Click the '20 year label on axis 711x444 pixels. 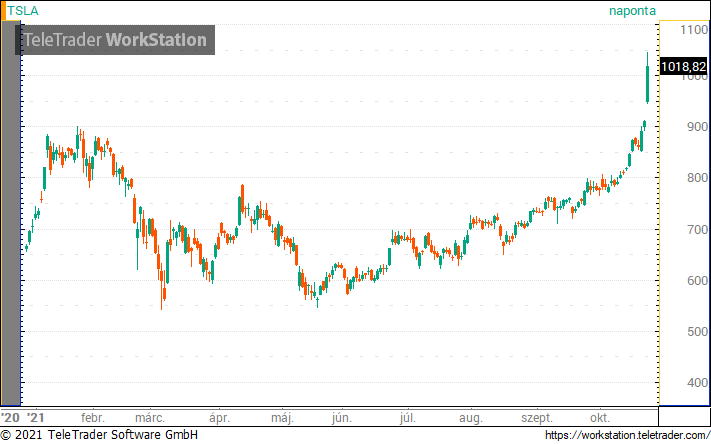[x=10, y=418]
